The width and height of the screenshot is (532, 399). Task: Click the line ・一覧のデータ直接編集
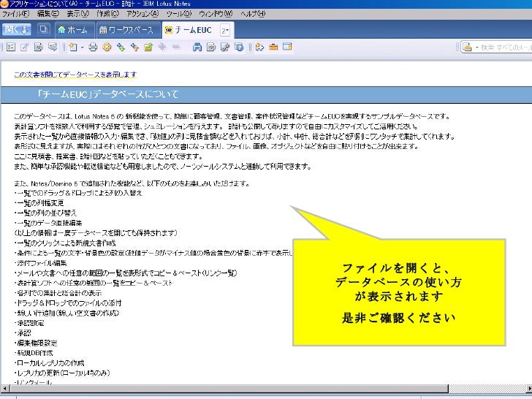48,223
